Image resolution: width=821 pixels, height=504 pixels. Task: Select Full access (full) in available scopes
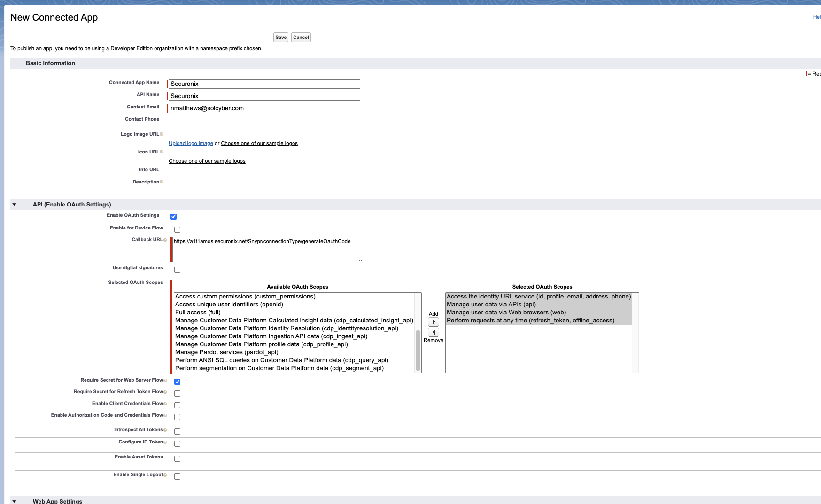pyautogui.click(x=198, y=313)
